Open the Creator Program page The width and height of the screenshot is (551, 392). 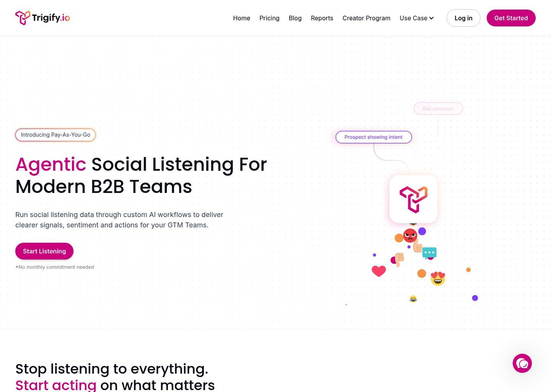click(366, 18)
